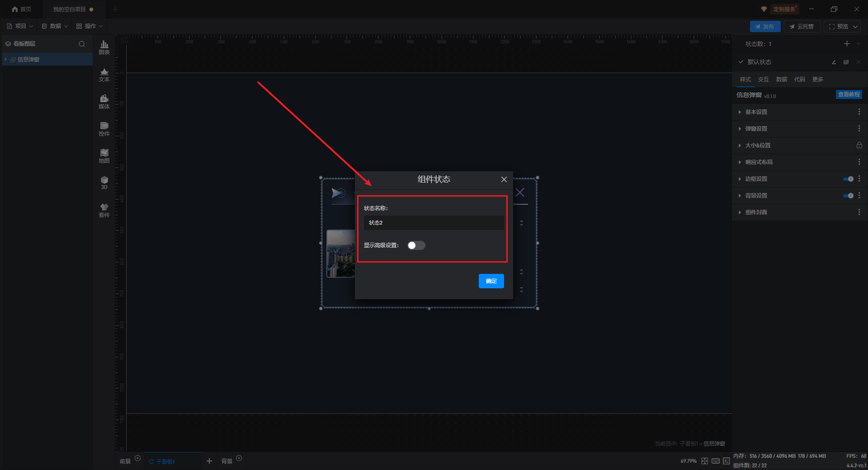Rename the 默认状态 state with edit icon
This screenshot has height=470, width=868.
pyautogui.click(x=834, y=62)
